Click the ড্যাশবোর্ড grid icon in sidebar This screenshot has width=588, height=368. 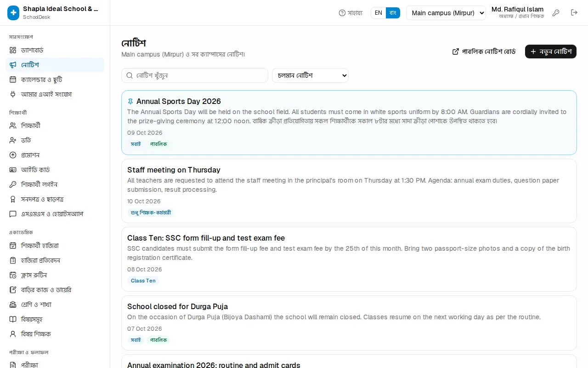(x=13, y=50)
